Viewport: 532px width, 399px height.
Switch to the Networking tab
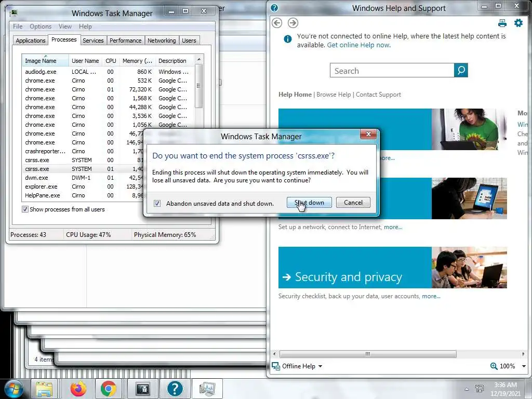tap(162, 41)
